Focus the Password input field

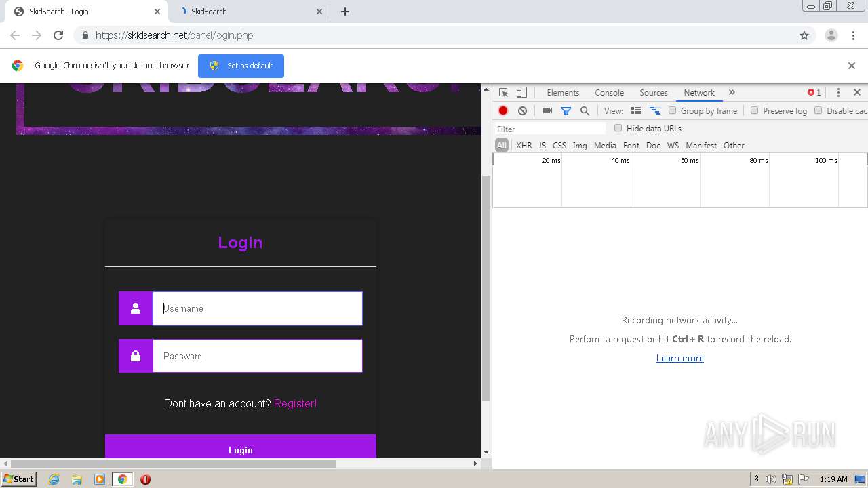(x=258, y=356)
